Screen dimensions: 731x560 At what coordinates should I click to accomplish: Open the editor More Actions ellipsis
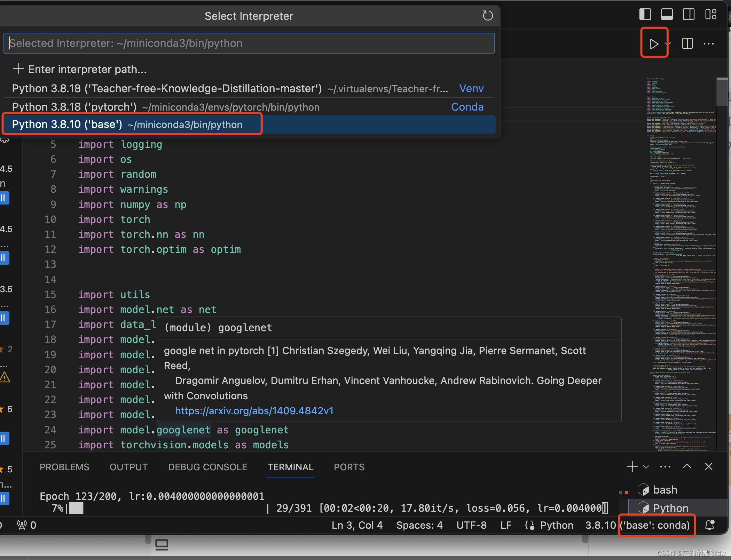pyautogui.click(x=708, y=44)
